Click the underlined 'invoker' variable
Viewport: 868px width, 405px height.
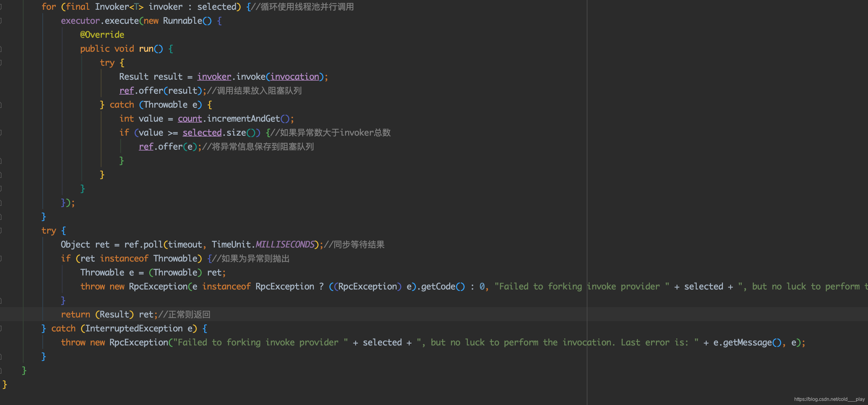(214, 77)
